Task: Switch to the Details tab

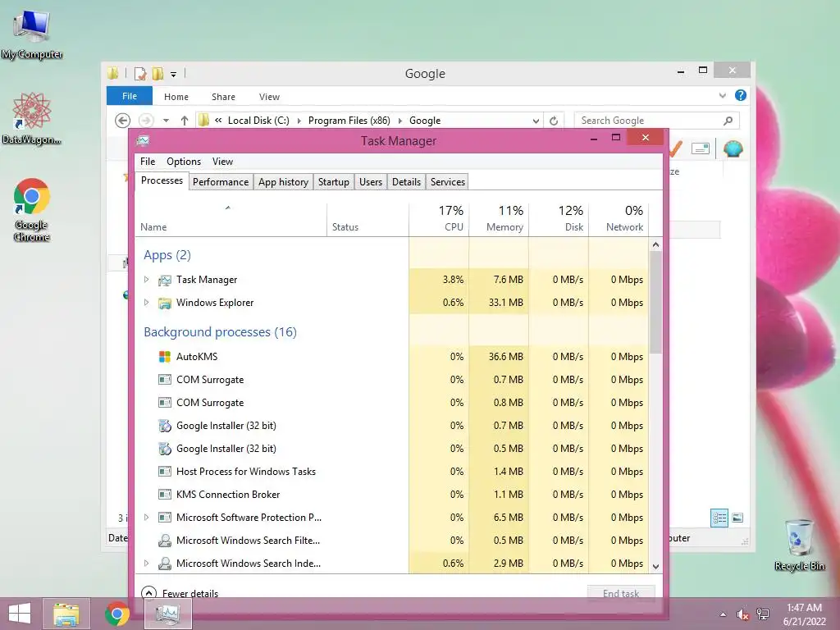Action: (407, 181)
